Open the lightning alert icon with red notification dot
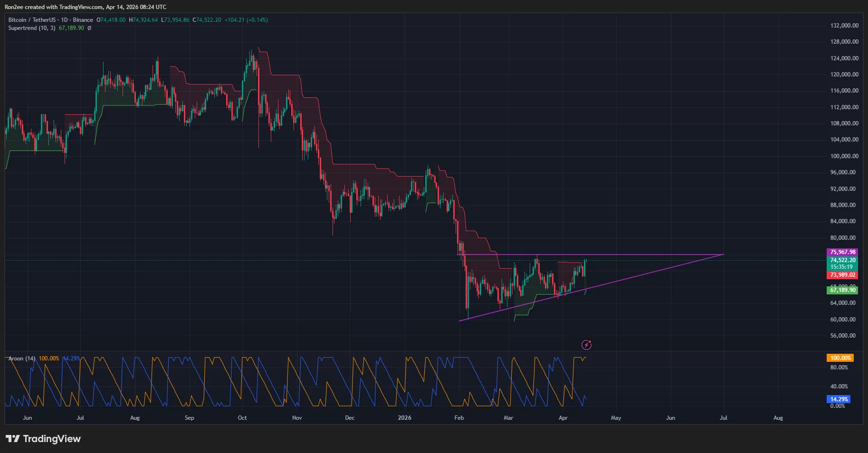 point(587,344)
